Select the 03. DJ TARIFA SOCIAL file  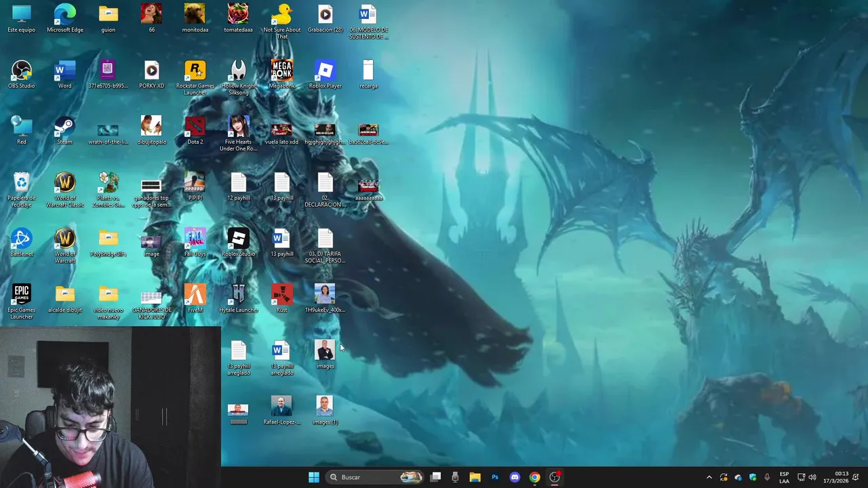[325, 245]
